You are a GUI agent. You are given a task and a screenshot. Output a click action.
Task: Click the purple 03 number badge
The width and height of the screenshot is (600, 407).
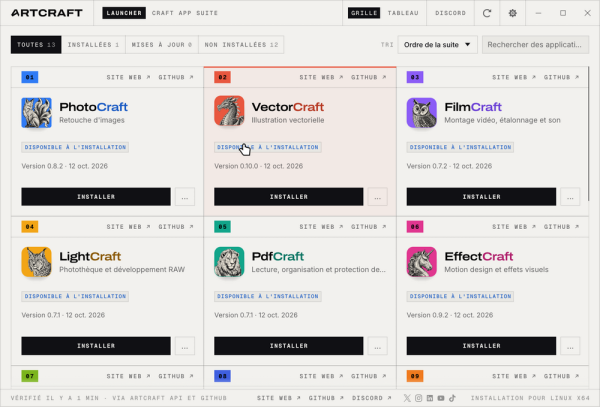coord(415,77)
